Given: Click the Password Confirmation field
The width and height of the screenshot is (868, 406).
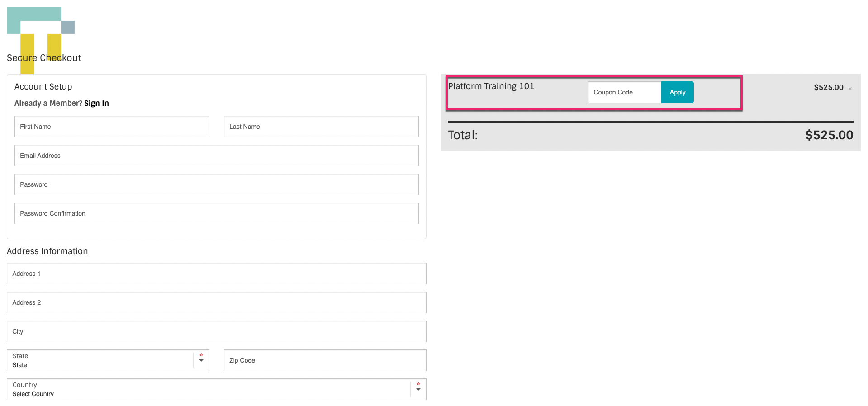Looking at the screenshot, I should tap(216, 213).
